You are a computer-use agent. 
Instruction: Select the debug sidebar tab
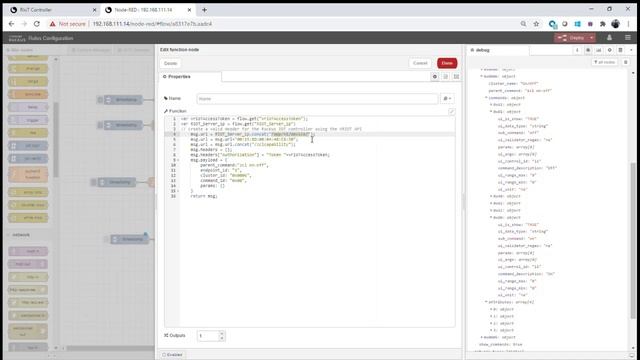(498, 50)
